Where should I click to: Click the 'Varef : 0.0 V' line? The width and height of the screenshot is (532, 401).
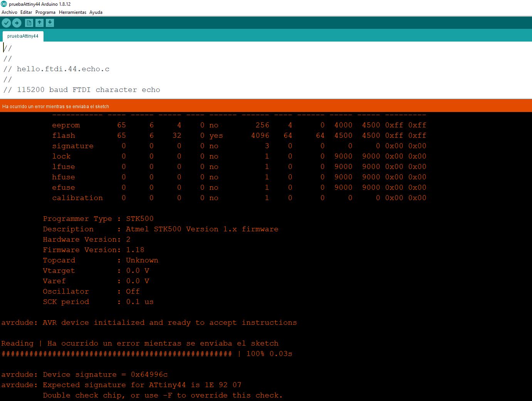[96, 281]
